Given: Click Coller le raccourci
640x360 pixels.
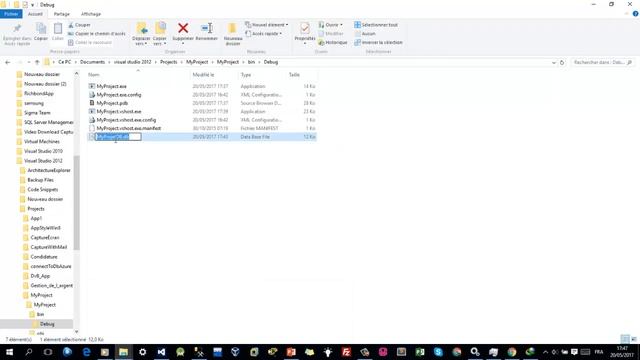Looking at the screenshot, I should pos(90,42).
